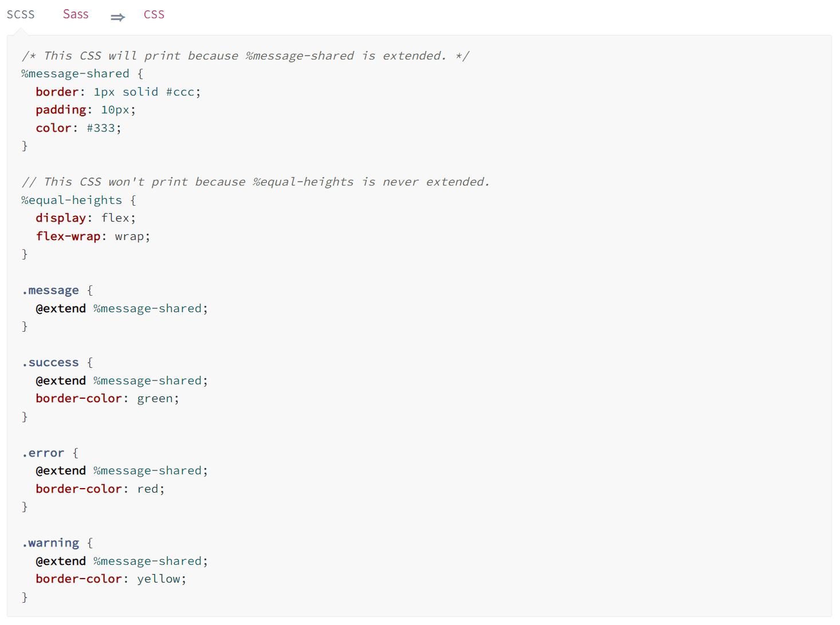This screenshot has width=840, height=625.
Task: Click the #ccc border color value
Action: click(180, 92)
